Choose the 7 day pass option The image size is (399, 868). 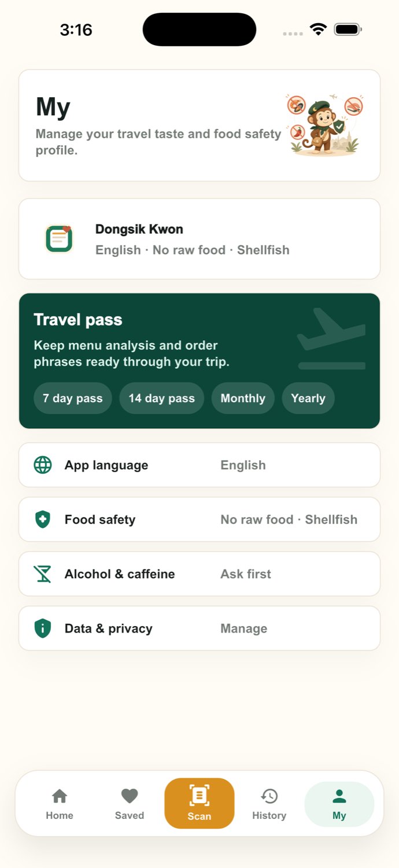point(73,398)
